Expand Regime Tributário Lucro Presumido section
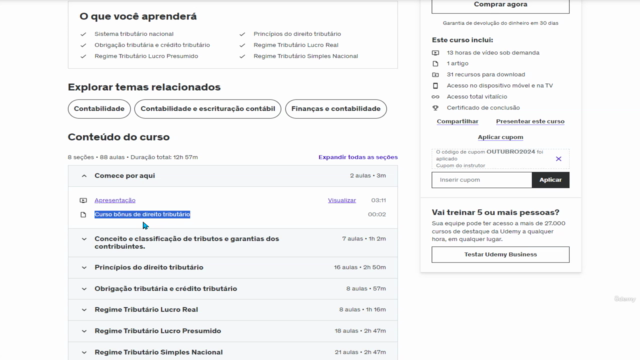The image size is (640, 360). click(233, 331)
